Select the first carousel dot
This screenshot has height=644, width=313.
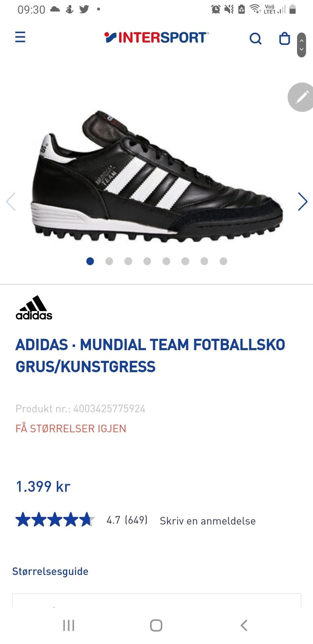click(90, 261)
